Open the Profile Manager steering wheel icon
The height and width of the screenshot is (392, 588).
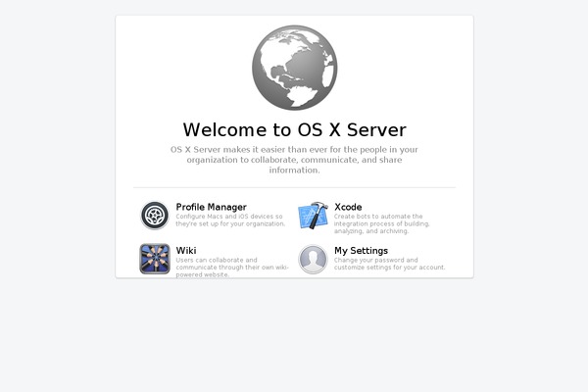pyautogui.click(x=155, y=216)
